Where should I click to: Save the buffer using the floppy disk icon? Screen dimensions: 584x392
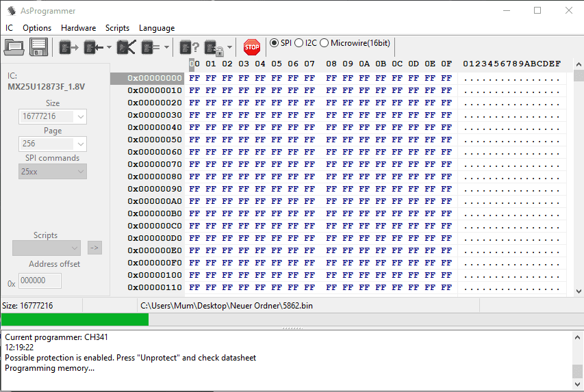39,47
